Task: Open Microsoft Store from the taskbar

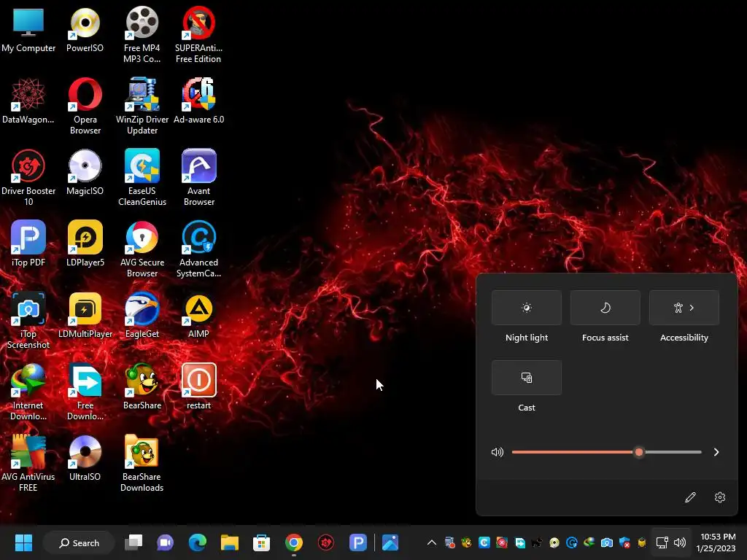Action: coord(262,542)
